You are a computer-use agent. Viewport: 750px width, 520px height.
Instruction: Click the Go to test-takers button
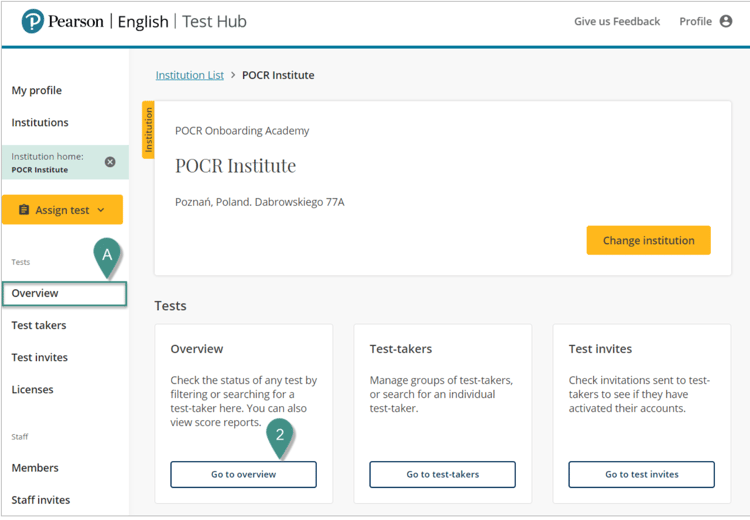442,474
